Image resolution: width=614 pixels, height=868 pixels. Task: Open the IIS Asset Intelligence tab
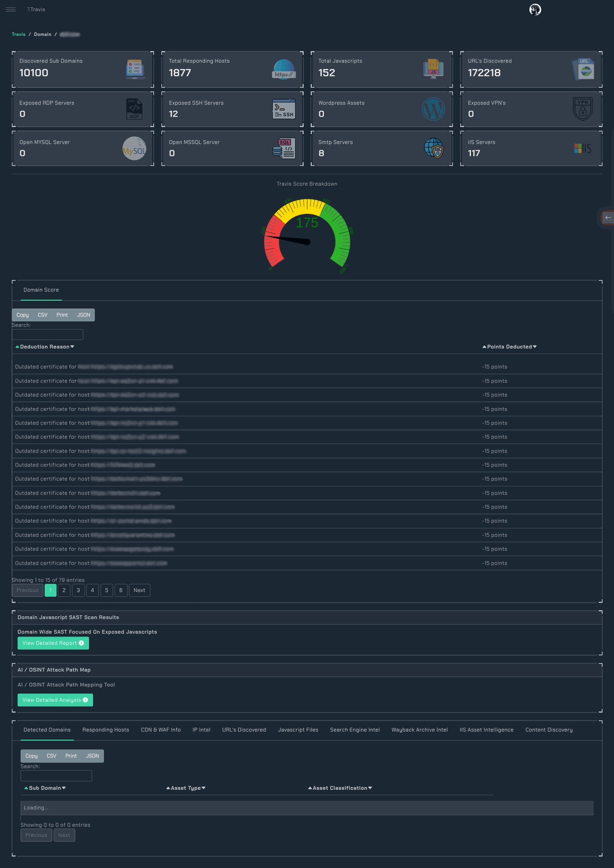coord(487,730)
